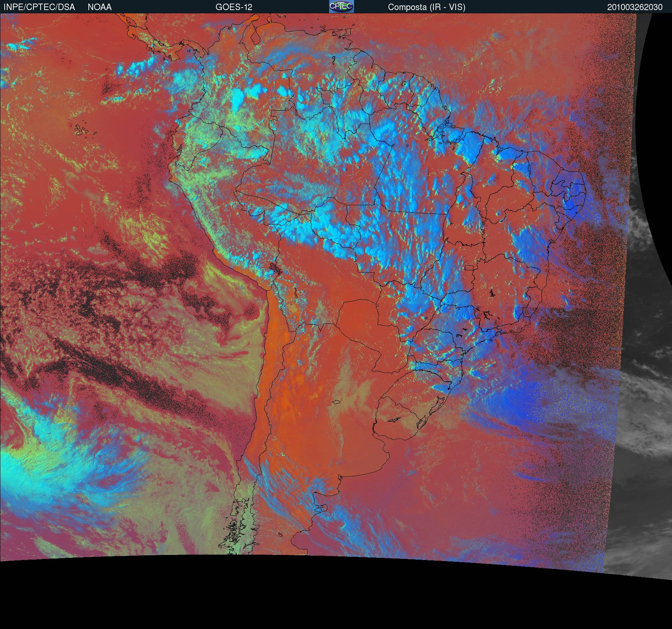
Task: Click the Composta (IR - VIS) title
Action: 427,7
